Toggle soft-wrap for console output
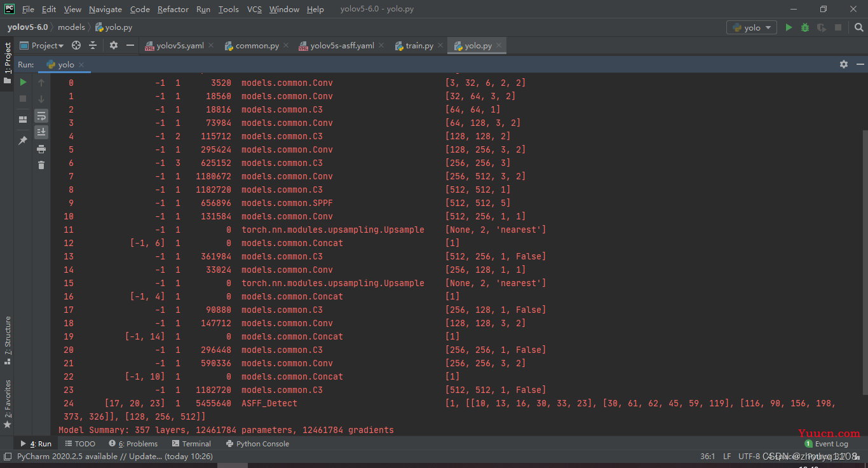 (41, 116)
